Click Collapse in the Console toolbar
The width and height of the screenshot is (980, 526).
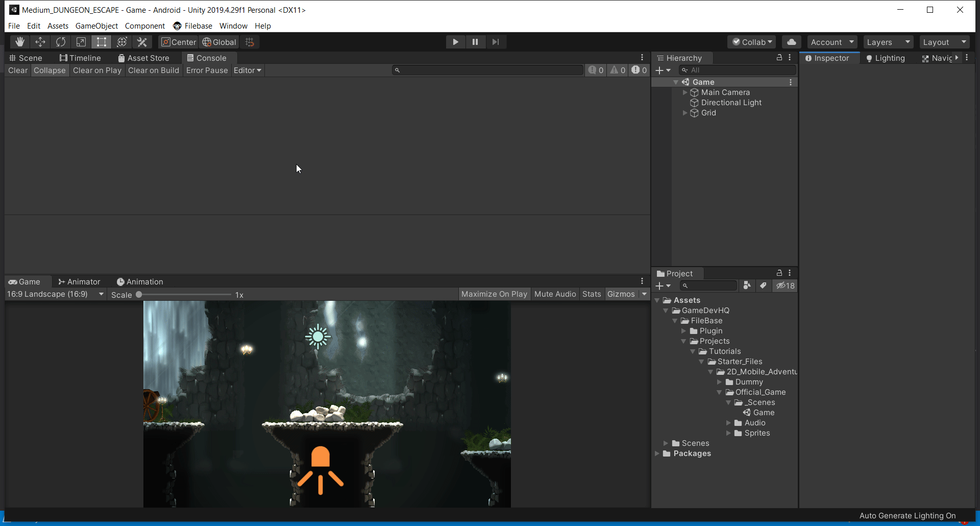[x=50, y=70]
